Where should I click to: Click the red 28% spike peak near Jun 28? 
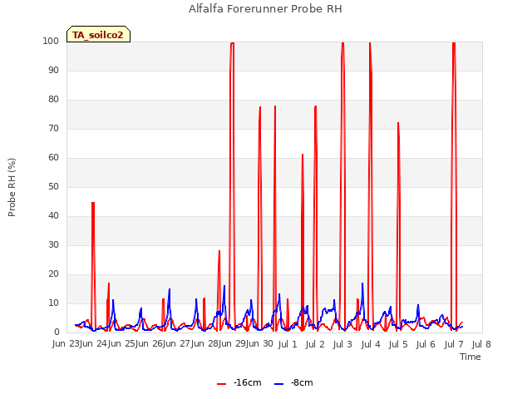coord(219,251)
